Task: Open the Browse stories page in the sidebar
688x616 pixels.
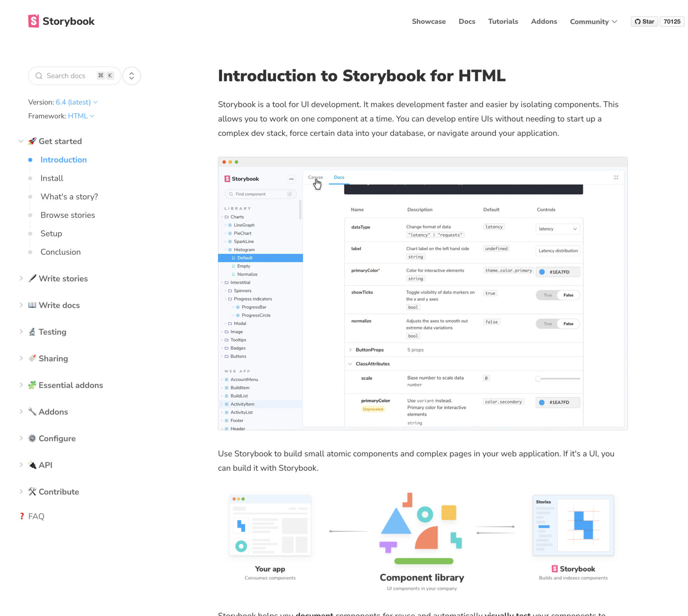Action: point(68,215)
